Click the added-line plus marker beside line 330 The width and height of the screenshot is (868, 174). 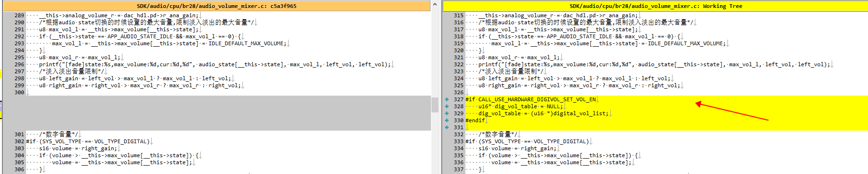(x=447, y=120)
